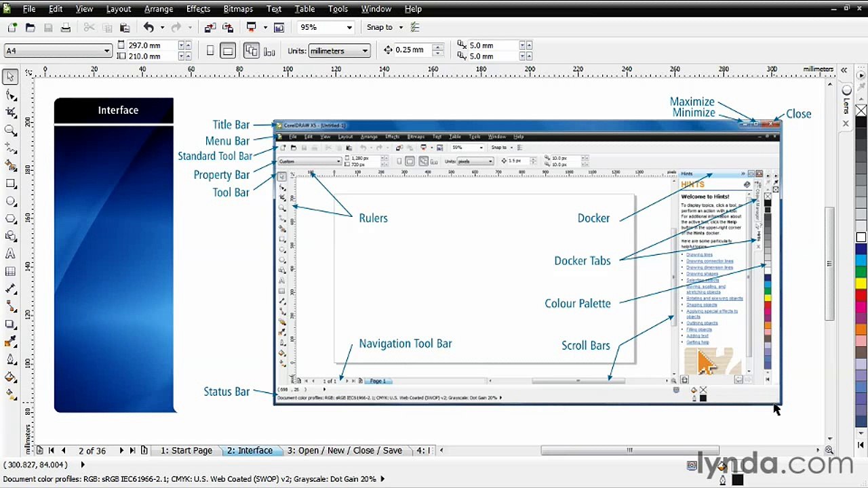Select the Blend interactive tool

coord(11,325)
